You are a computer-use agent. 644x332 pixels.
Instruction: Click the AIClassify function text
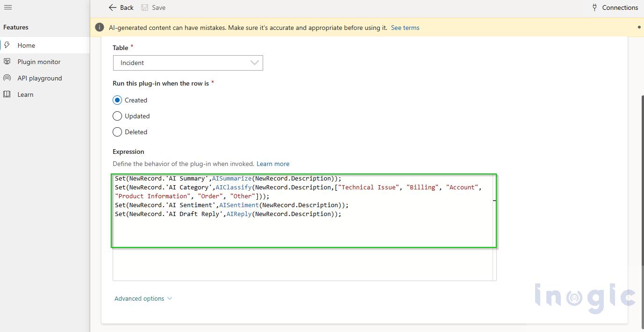pyautogui.click(x=234, y=187)
